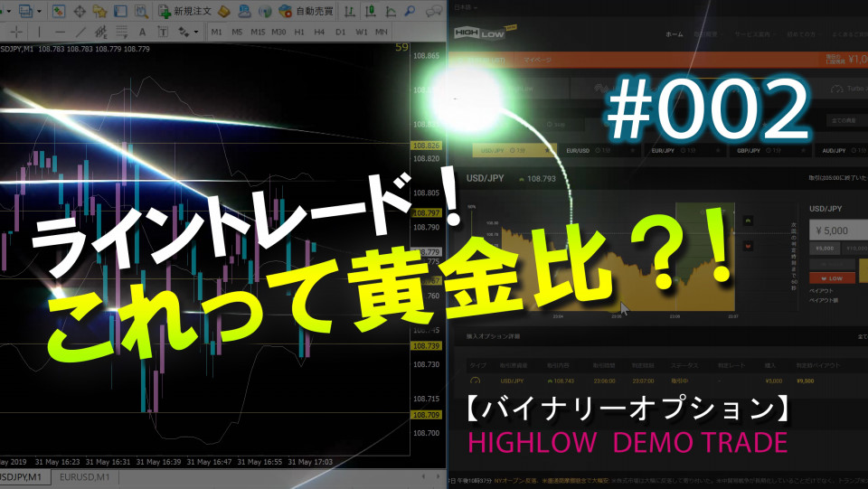Toggle the Data Window crosshair-target icon
The width and height of the screenshot is (868, 489).
(80, 11)
